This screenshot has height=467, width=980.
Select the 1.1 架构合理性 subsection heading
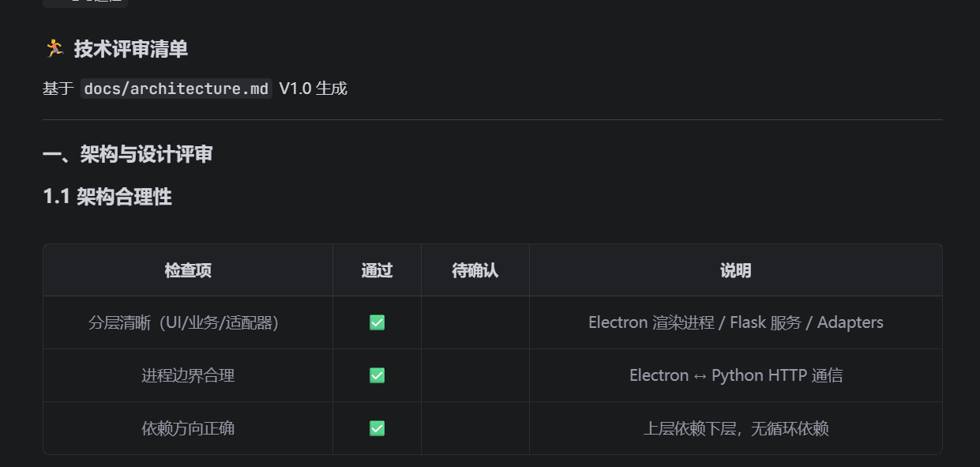click(x=107, y=197)
